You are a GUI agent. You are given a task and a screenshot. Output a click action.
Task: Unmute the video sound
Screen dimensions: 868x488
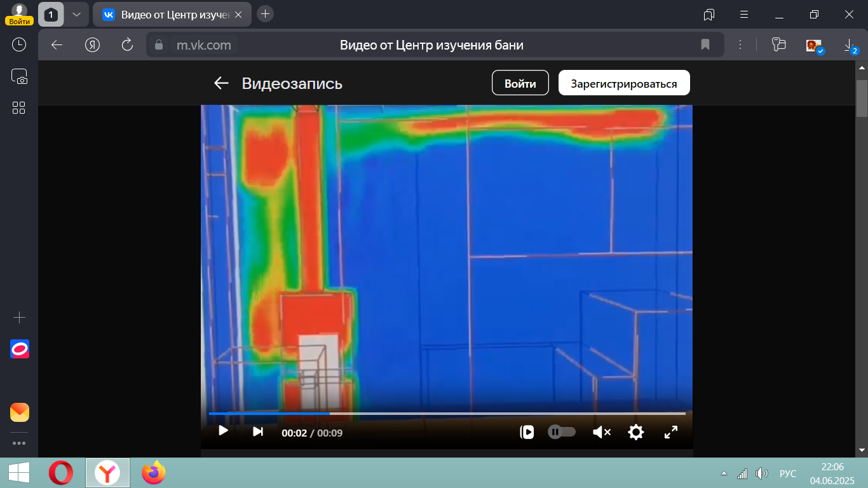tap(601, 432)
